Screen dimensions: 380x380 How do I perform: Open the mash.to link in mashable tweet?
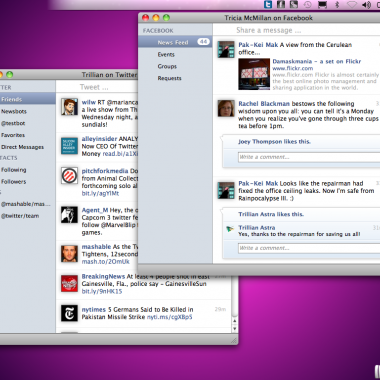[105, 262]
